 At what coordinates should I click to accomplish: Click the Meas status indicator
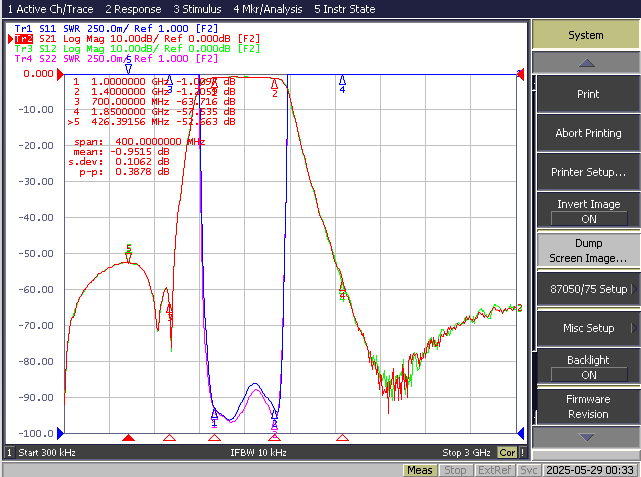(419, 470)
